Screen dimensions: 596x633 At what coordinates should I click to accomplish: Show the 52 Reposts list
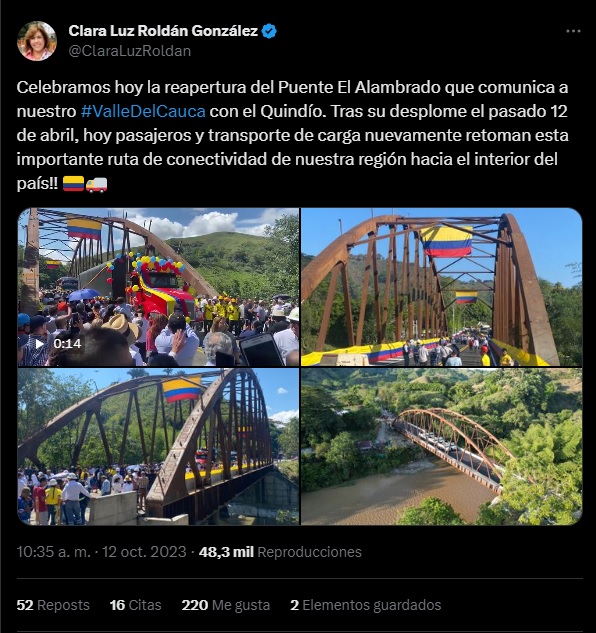[53, 605]
